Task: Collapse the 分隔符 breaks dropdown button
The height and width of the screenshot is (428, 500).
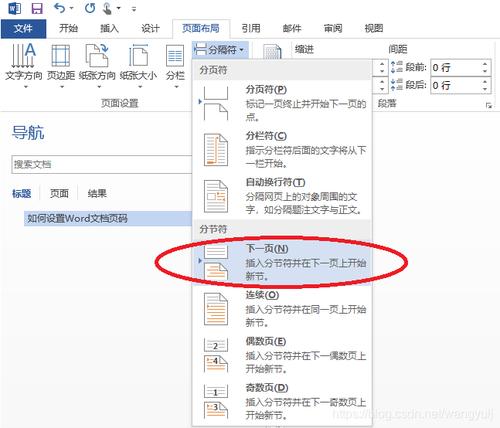Action: point(220,50)
